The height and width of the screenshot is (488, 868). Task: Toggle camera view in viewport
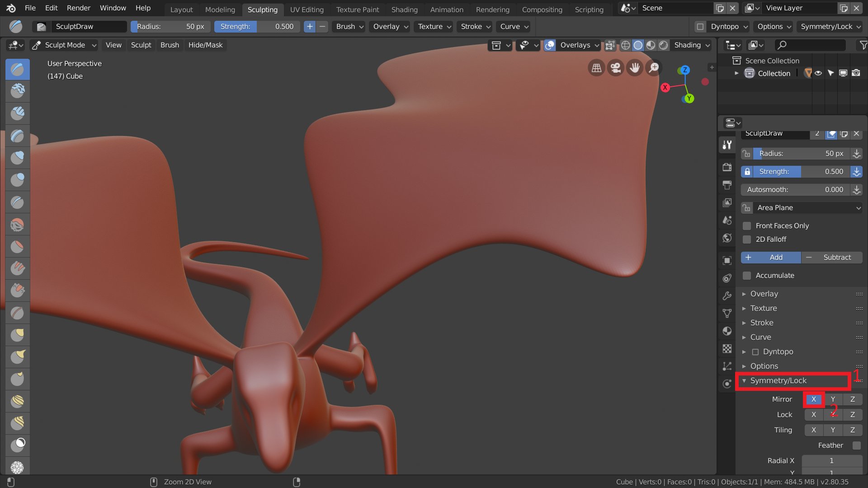pos(616,68)
